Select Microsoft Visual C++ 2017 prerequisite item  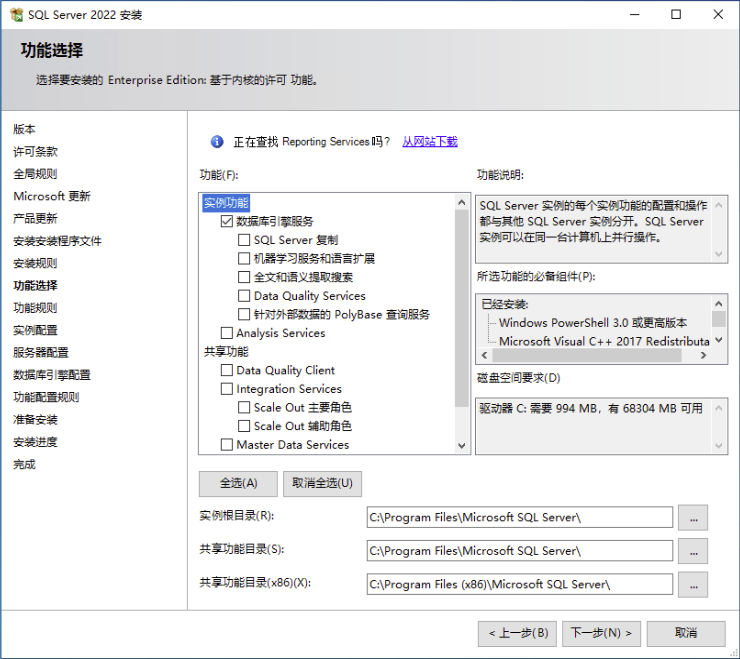(604, 341)
